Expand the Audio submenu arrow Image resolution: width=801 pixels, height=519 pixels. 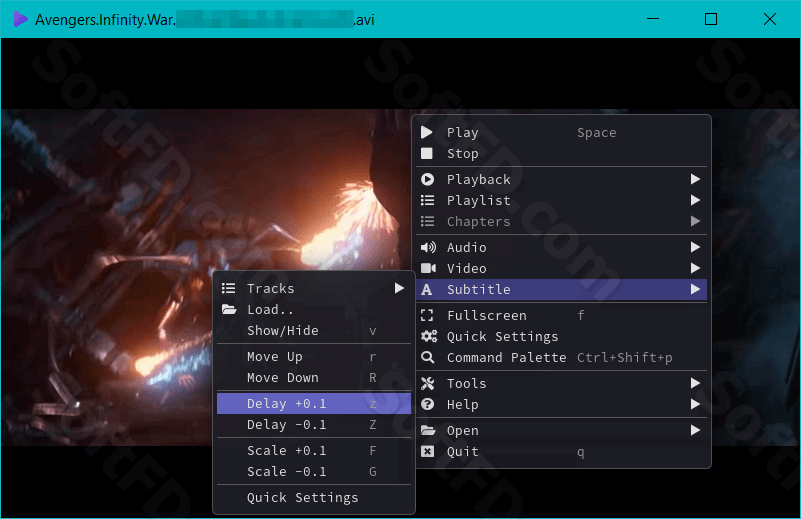click(695, 247)
